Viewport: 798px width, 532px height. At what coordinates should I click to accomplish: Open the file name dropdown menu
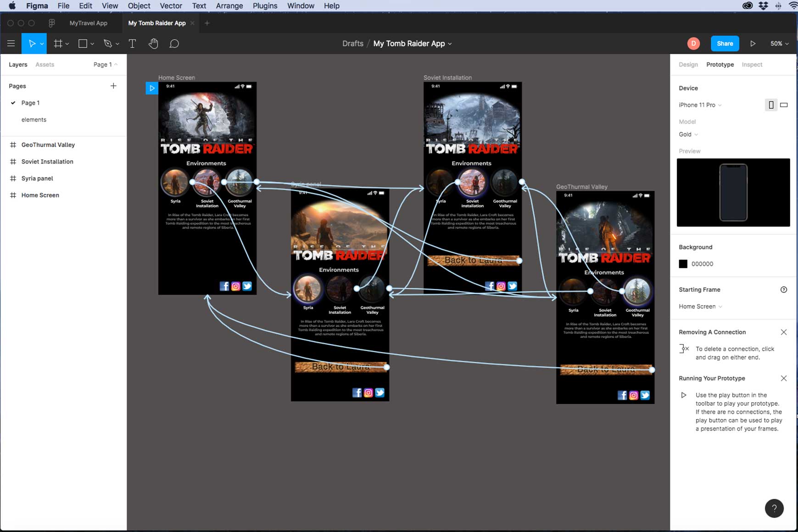coord(450,44)
